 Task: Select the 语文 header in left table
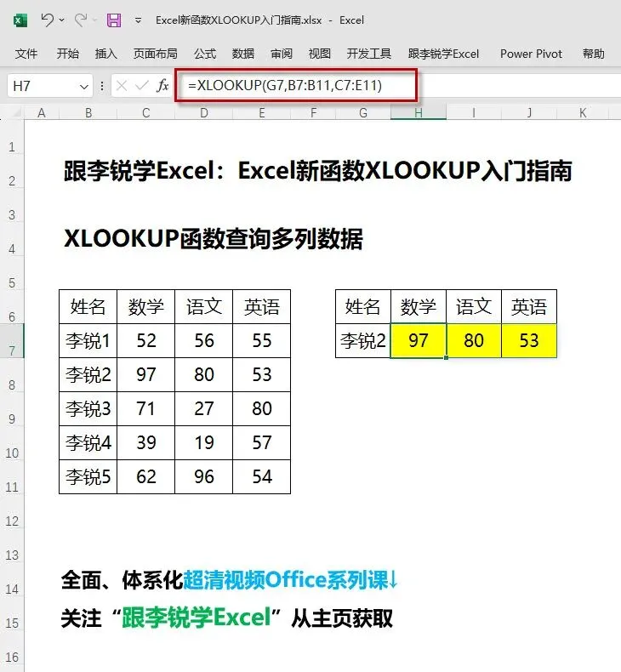point(203,306)
